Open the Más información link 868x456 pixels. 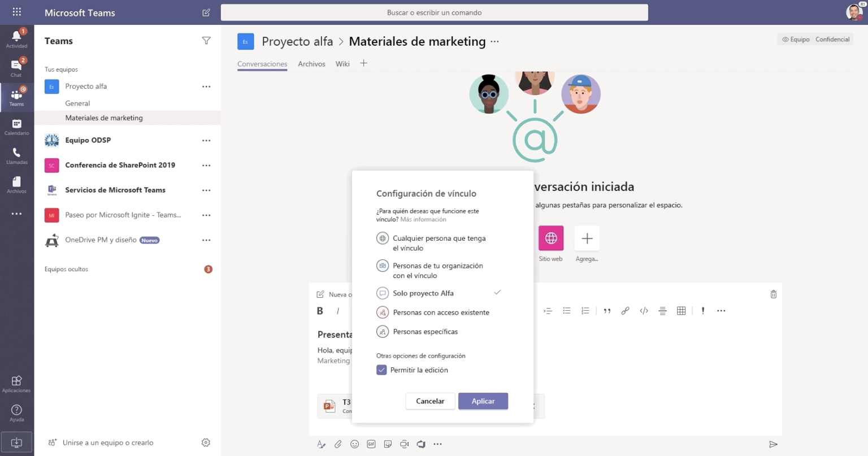tap(423, 219)
